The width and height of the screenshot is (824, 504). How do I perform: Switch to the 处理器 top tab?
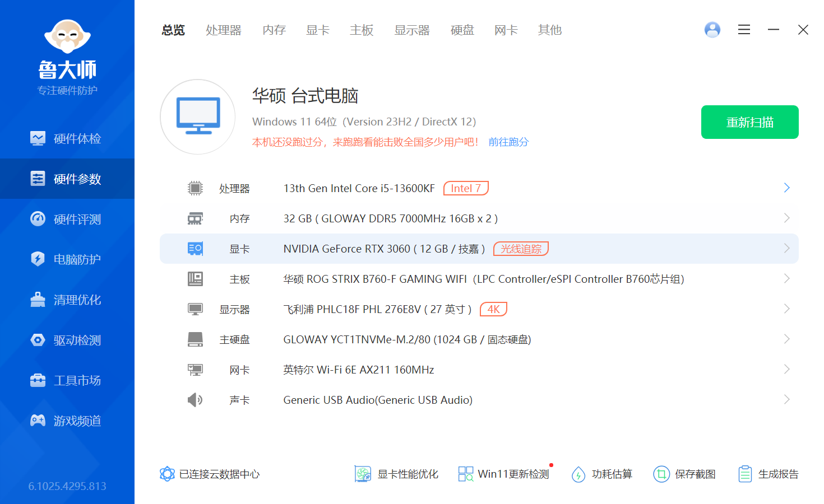tap(223, 30)
